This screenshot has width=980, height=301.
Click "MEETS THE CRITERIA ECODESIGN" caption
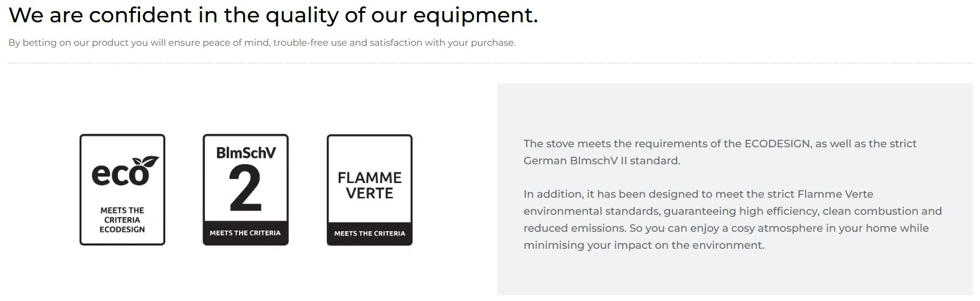coord(122,220)
